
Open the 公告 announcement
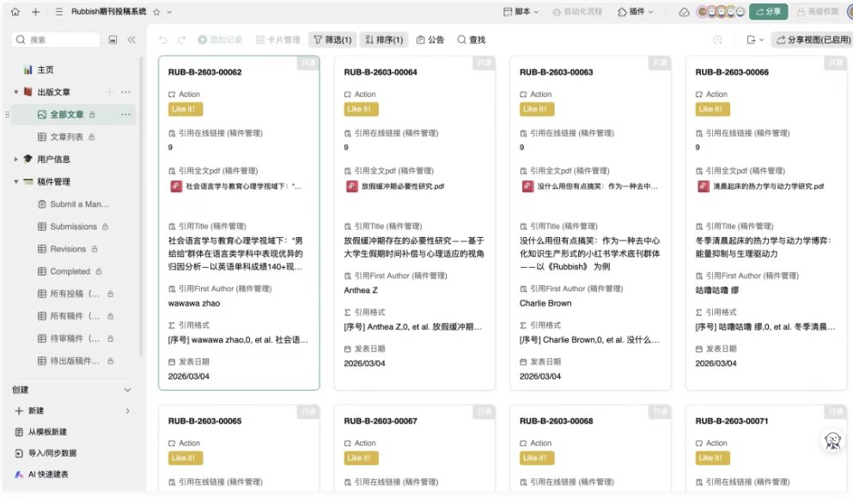point(430,39)
